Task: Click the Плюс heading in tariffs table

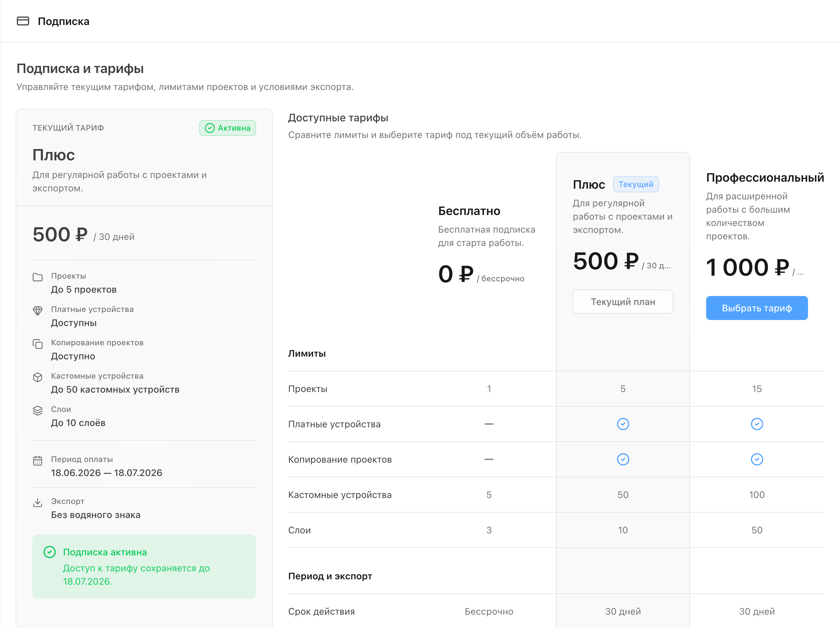Action: (x=589, y=185)
